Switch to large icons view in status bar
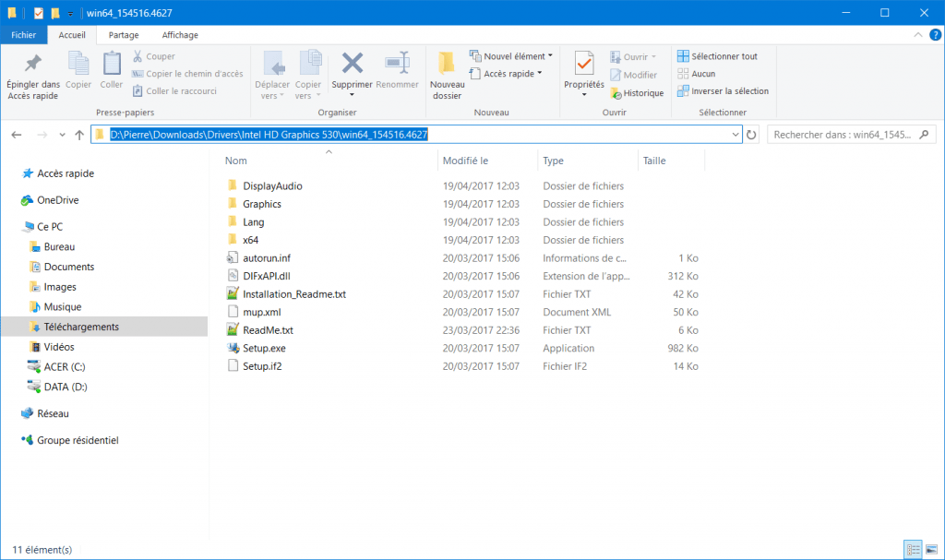Screen dimensions: 945x560 pos(932,549)
